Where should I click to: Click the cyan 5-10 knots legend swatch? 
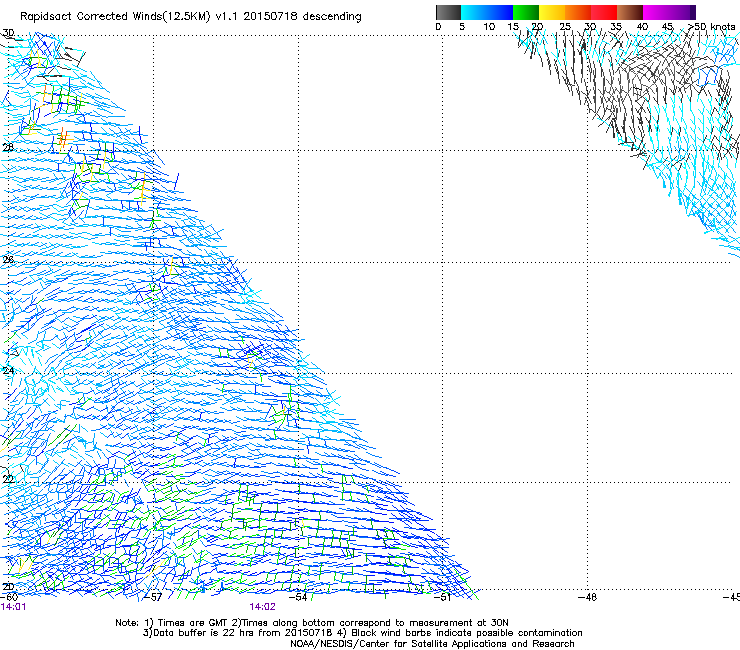point(474,12)
